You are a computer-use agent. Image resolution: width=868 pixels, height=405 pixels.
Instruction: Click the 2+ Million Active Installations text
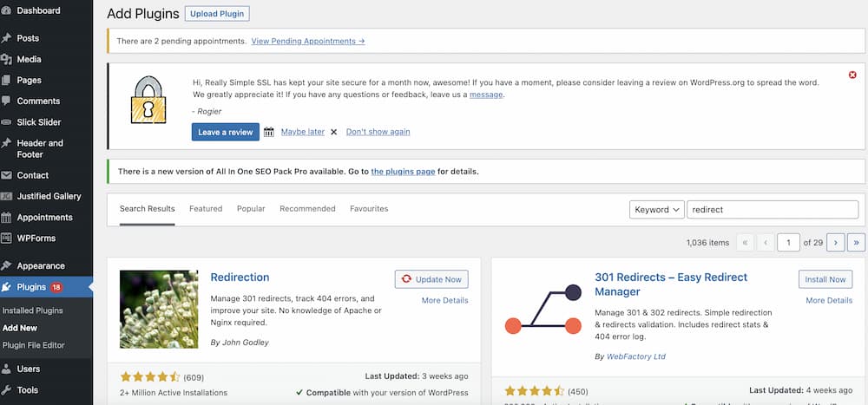coord(174,393)
